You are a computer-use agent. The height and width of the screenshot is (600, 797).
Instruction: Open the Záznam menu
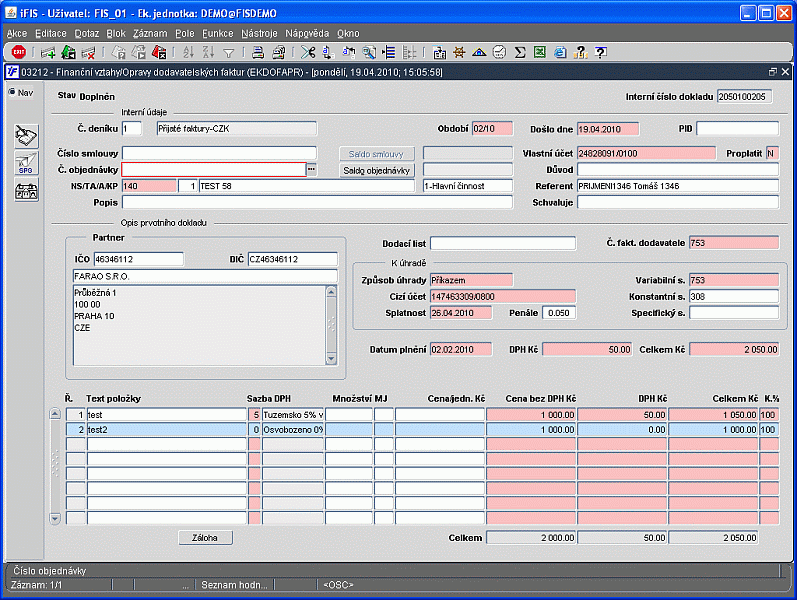tap(150, 33)
